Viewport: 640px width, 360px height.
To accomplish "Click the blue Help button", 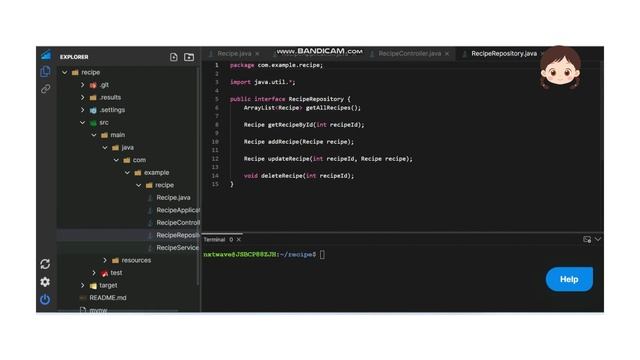I will (x=569, y=279).
